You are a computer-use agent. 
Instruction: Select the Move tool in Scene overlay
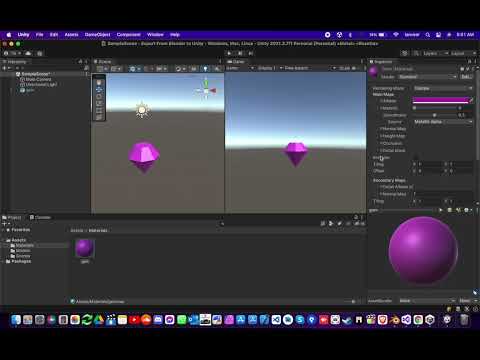pos(99,90)
